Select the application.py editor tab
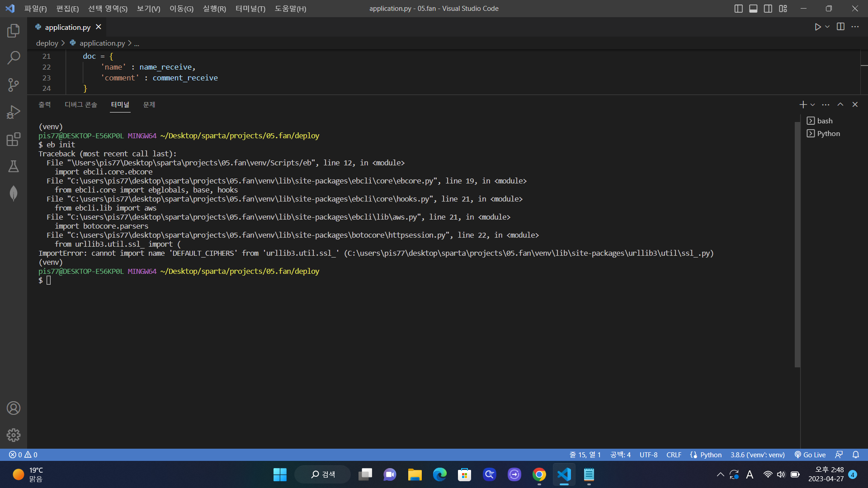 pyautogui.click(x=67, y=27)
